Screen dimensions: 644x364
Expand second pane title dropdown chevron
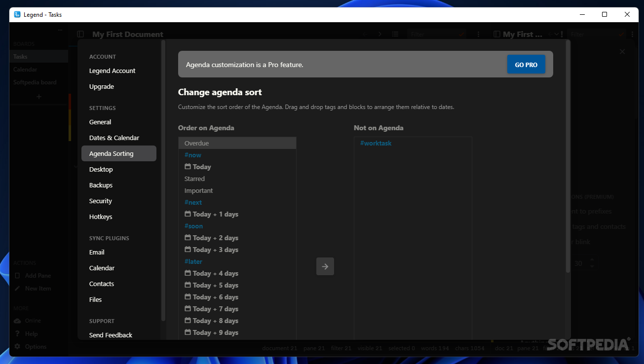556,34
